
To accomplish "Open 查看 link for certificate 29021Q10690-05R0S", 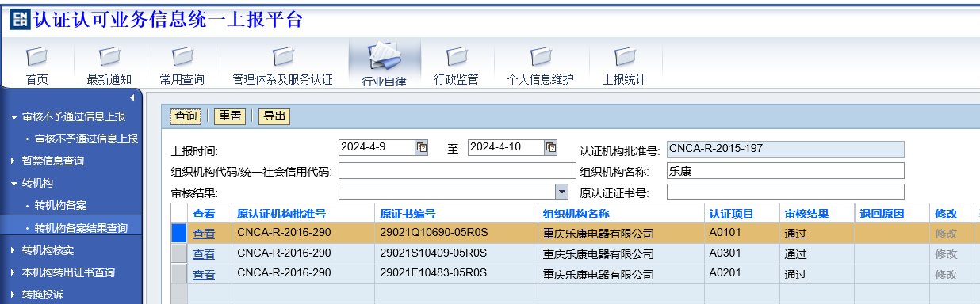I will click(x=204, y=234).
